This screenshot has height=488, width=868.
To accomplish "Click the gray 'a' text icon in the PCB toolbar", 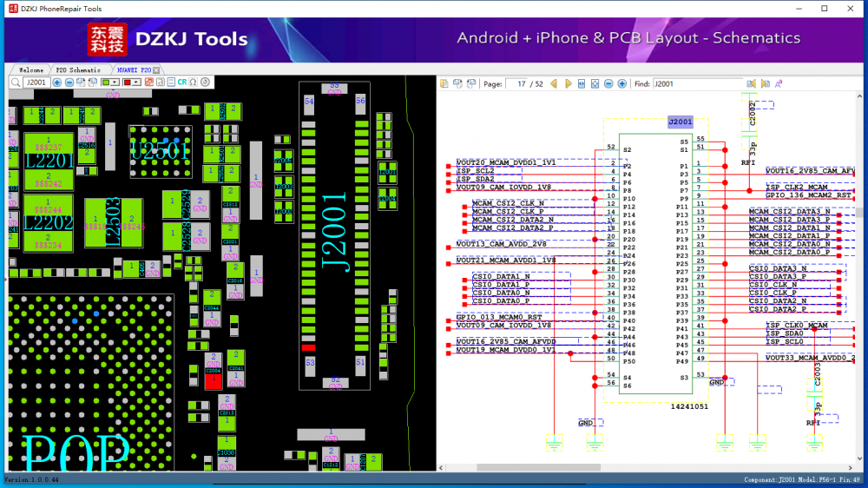I will point(160,82).
